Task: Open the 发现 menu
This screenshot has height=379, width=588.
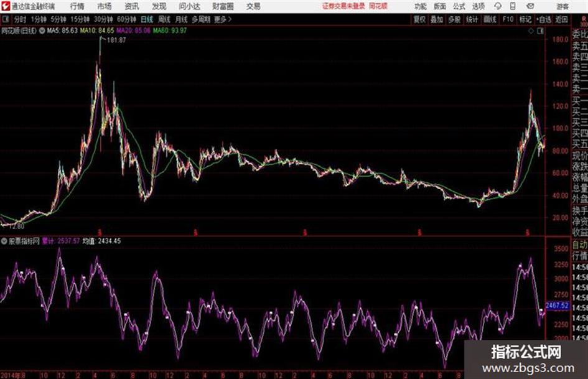Action: pyautogui.click(x=159, y=6)
